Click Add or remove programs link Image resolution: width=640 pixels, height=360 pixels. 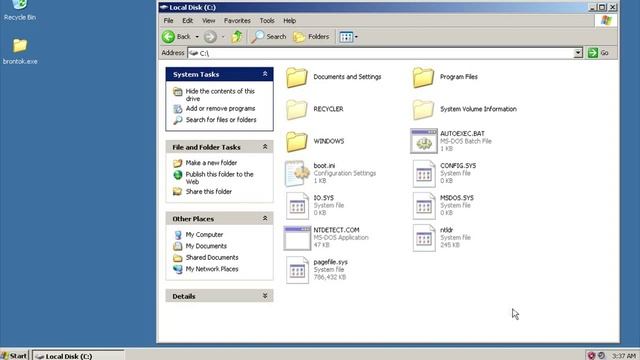[220, 109]
